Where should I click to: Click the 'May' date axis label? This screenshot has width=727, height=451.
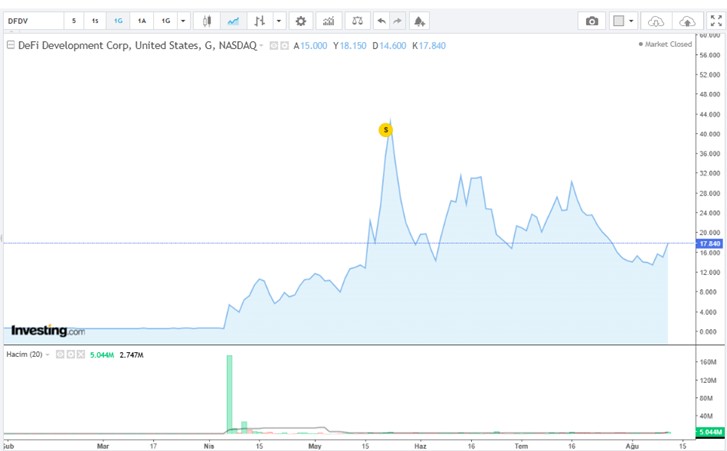314,446
